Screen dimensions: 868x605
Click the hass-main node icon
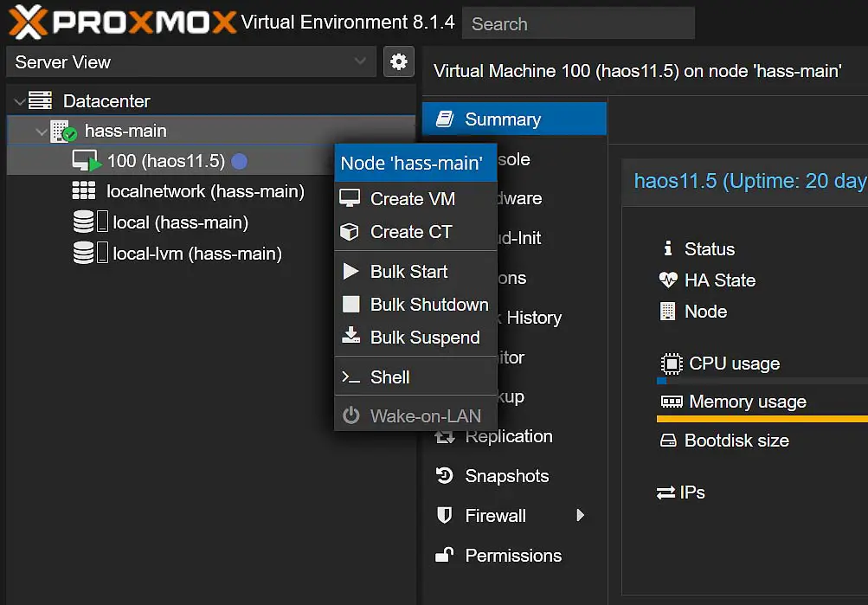[x=62, y=132]
